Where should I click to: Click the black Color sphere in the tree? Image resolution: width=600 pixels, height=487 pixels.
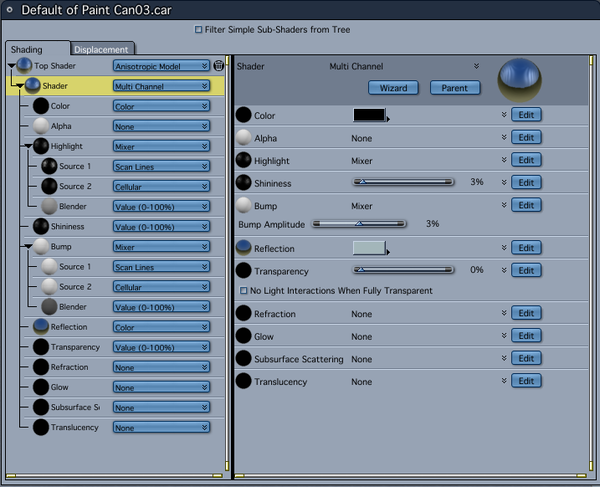coord(41,106)
